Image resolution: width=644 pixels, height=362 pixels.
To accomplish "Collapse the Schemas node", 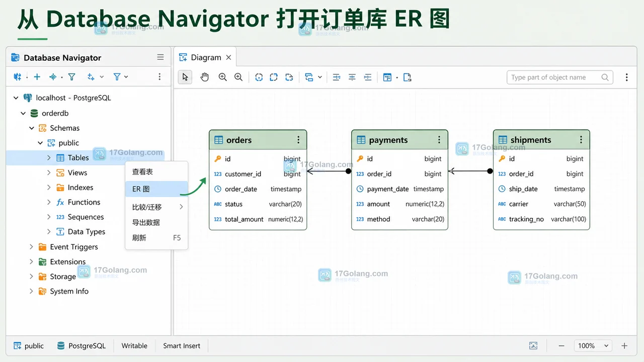I will (32, 128).
